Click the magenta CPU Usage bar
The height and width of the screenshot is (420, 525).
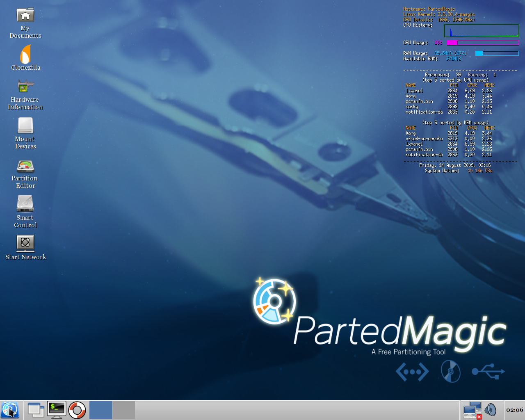(483, 43)
